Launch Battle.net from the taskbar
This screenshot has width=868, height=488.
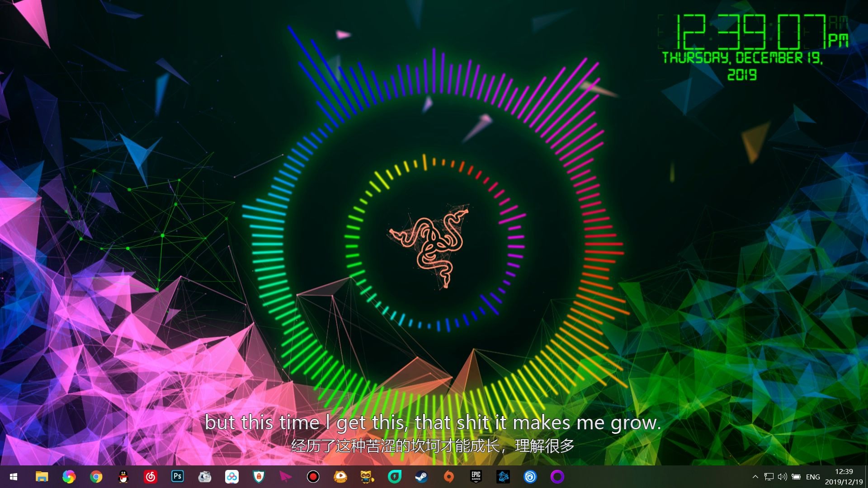pos(503,477)
